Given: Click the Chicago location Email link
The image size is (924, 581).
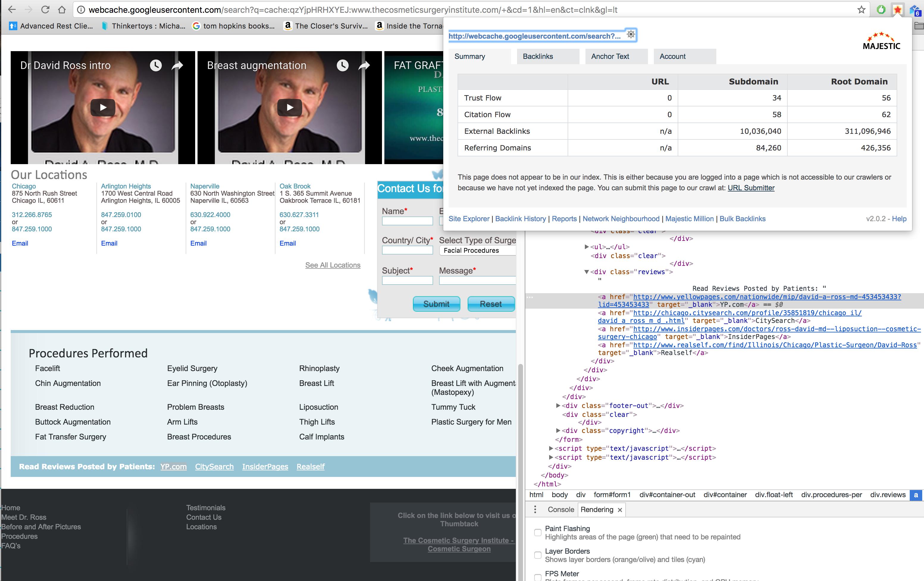Looking at the screenshot, I should 20,243.
